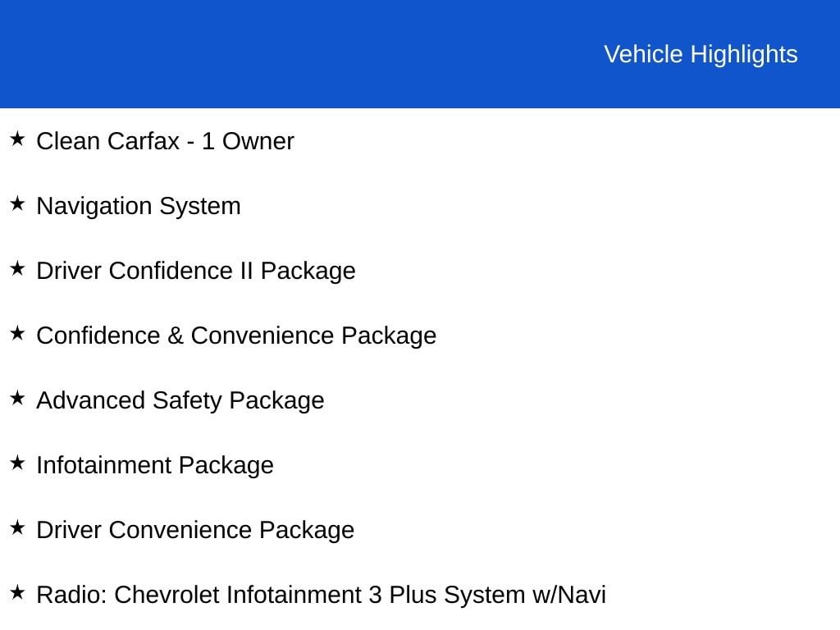
Task: Click the w/Navi text in the radio entry
Action: 569,596
